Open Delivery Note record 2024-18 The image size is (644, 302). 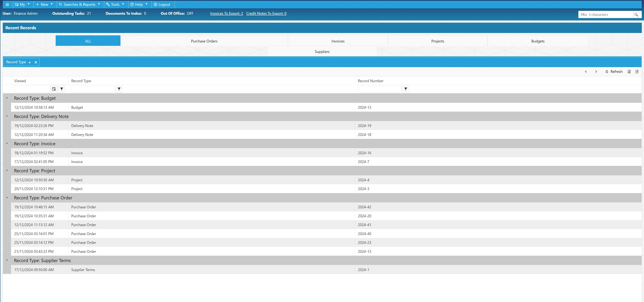tap(326, 134)
